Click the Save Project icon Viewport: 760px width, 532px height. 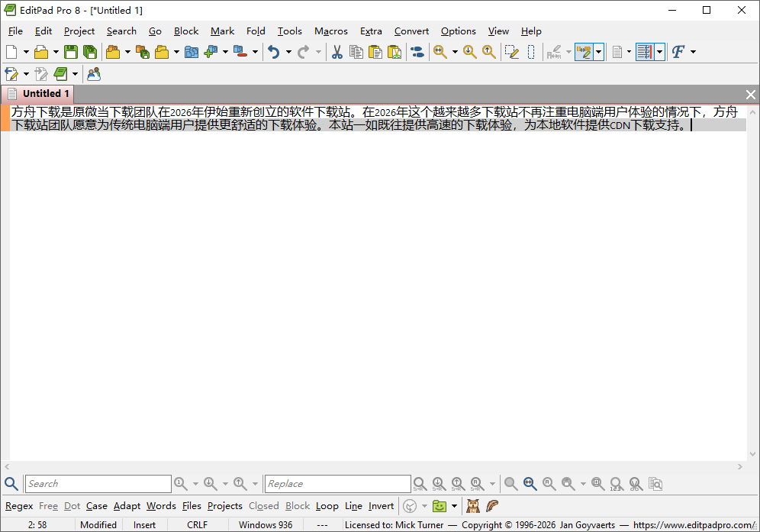[x=143, y=52]
